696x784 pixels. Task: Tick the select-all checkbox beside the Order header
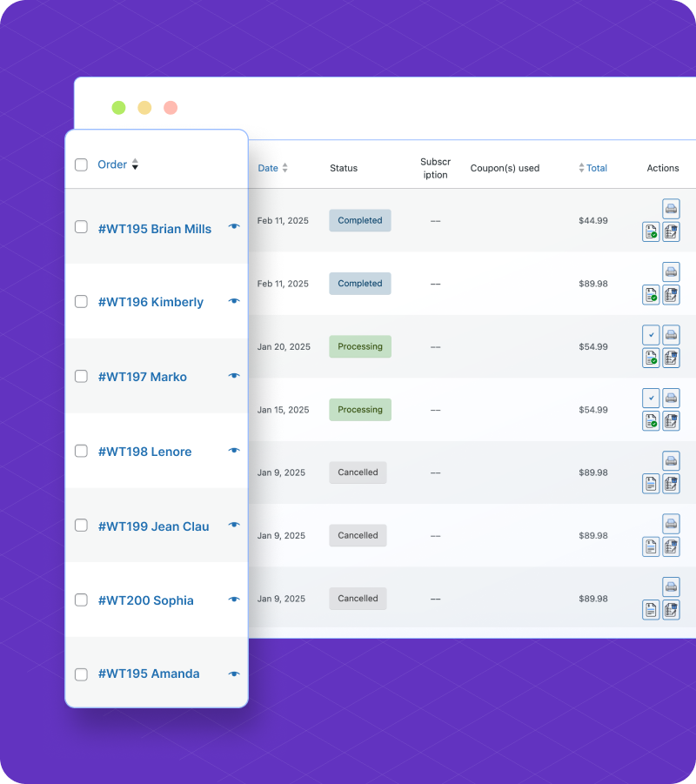pos(81,164)
